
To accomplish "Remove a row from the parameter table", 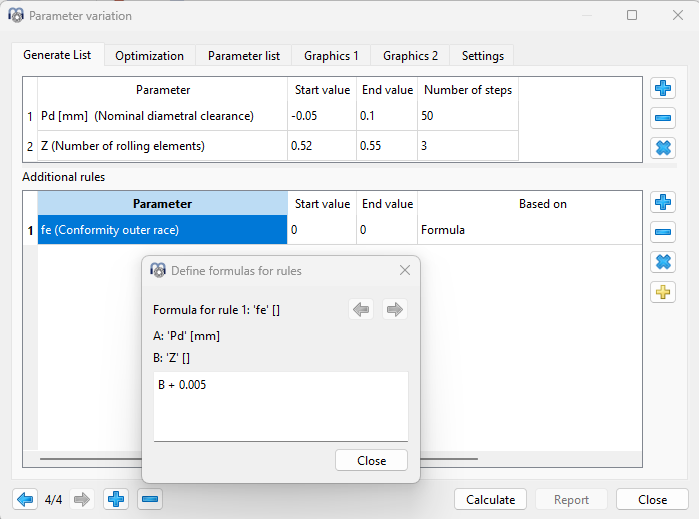I will 662,118.
